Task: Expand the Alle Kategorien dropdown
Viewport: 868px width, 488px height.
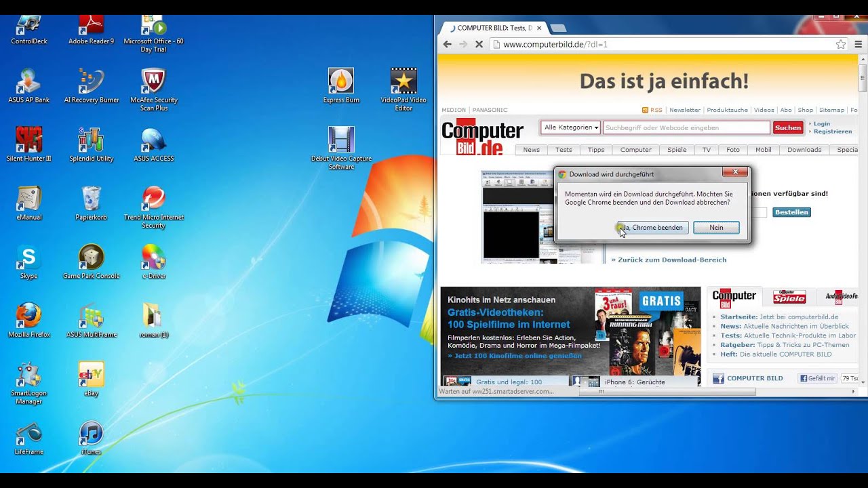Action: 571,127
